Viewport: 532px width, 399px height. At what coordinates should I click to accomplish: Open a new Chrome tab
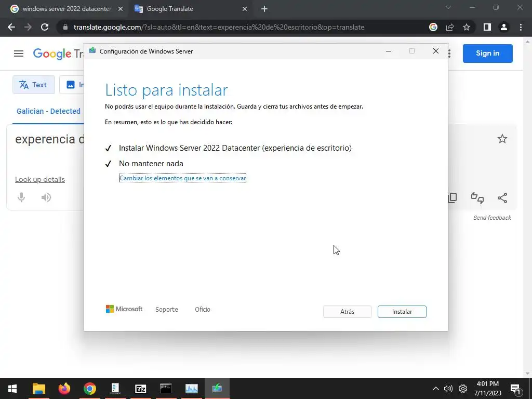coord(264,9)
